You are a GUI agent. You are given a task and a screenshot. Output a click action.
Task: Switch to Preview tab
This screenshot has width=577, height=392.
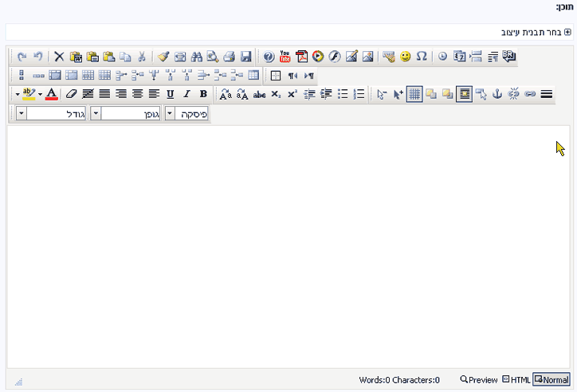pos(479,379)
